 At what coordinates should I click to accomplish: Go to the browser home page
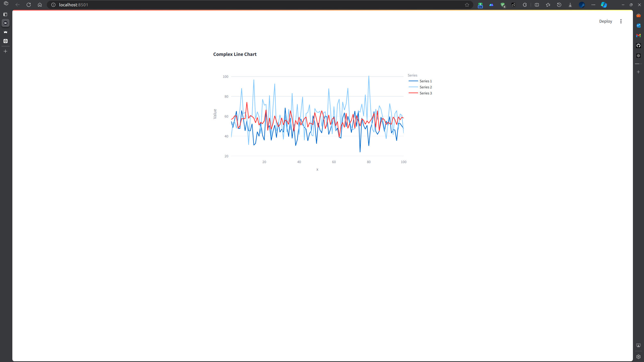coord(40,5)
